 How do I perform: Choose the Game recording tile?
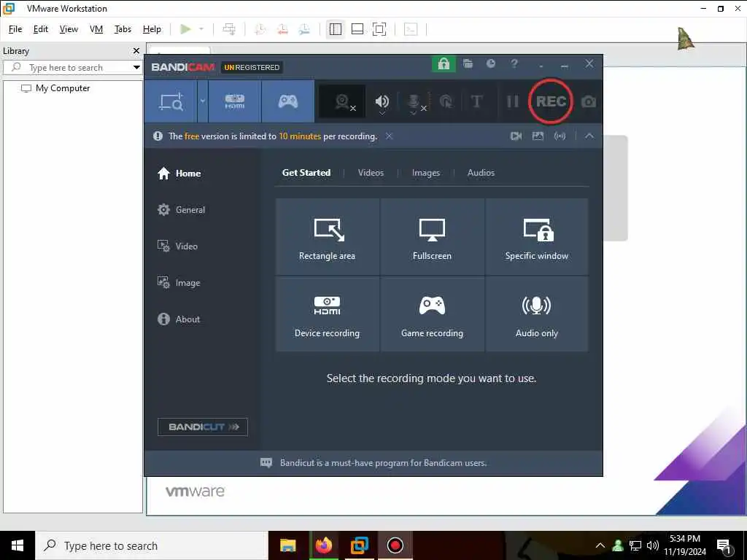(432, 314)
